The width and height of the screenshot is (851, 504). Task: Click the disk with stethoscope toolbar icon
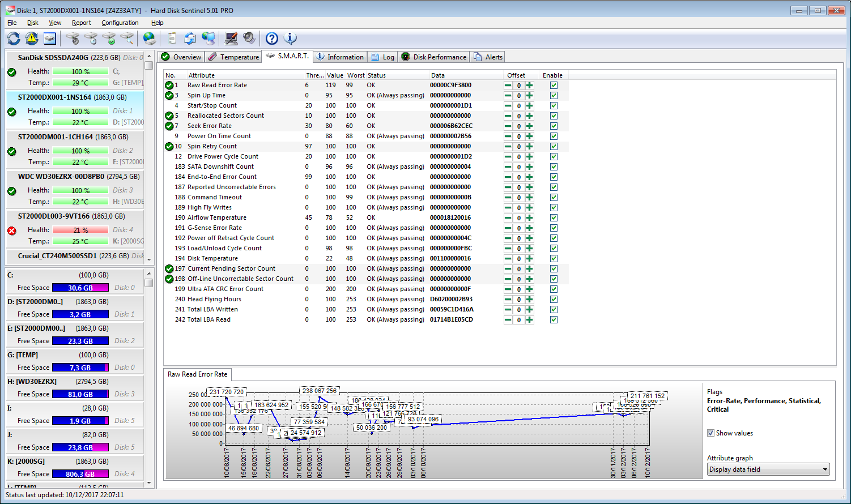[x=73, y=39]
